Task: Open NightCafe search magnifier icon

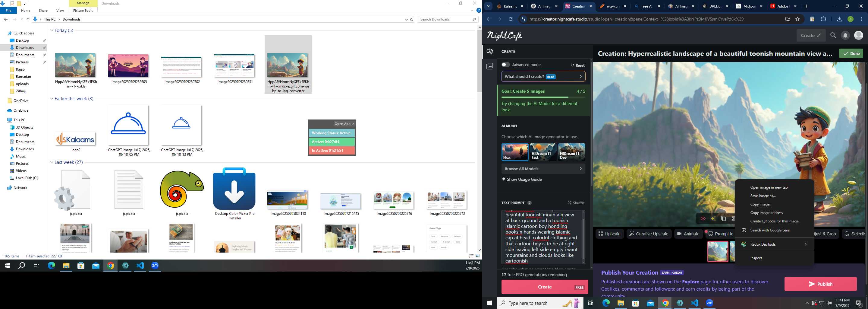Action: 833,35
